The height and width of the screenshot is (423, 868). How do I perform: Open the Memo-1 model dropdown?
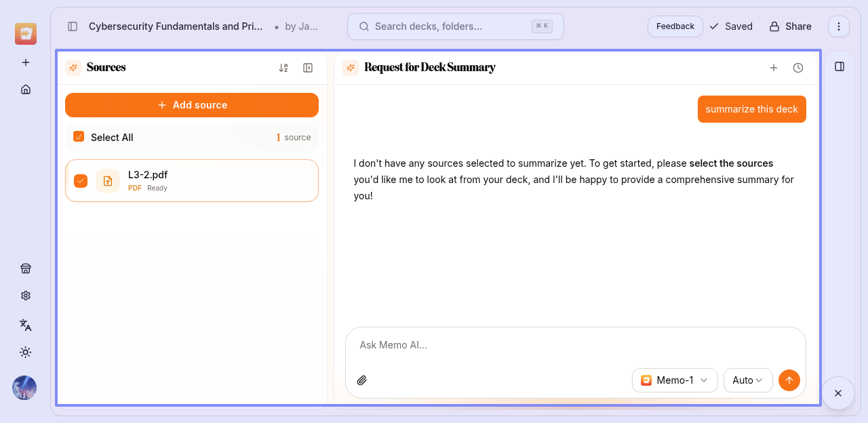pyautogui.click(x=674, y=380)
